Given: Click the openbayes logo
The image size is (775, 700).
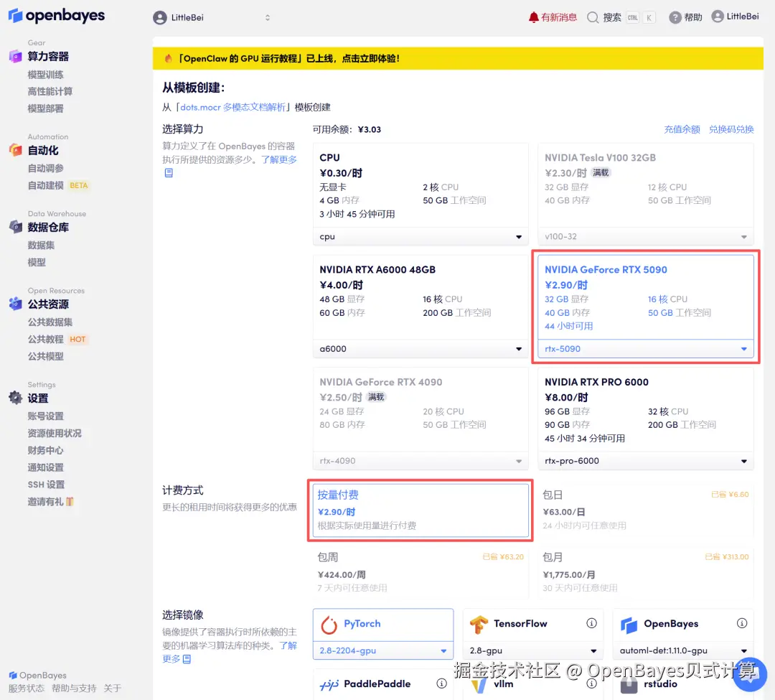Looking at the screenshot, I should (x=57, y=16).
